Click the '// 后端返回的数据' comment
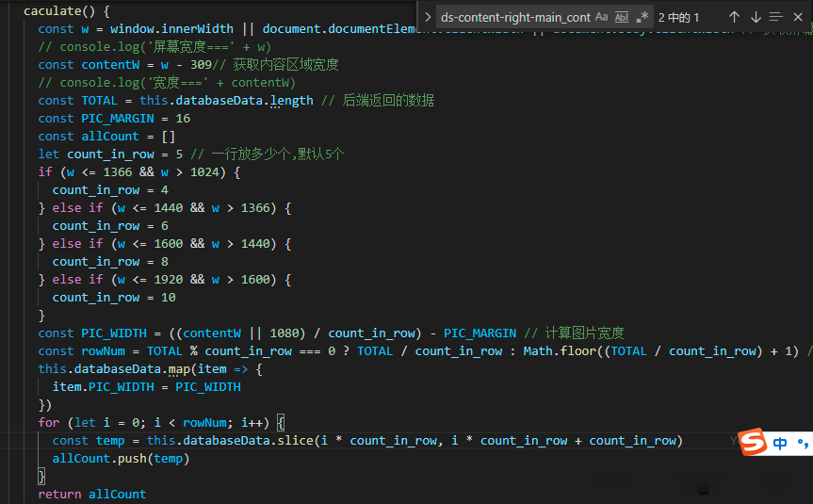The image size is (813, 504). [378, 101]
